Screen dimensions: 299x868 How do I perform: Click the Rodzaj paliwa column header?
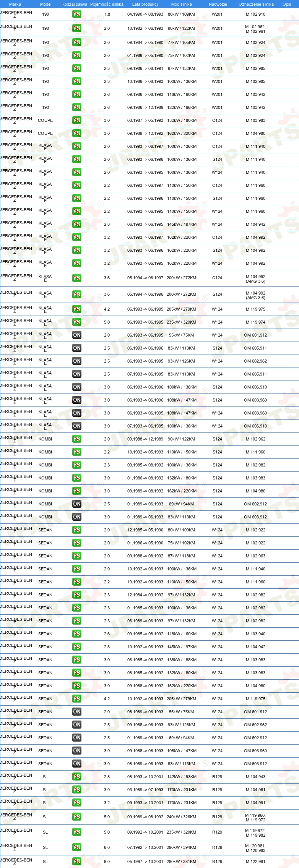74,4
